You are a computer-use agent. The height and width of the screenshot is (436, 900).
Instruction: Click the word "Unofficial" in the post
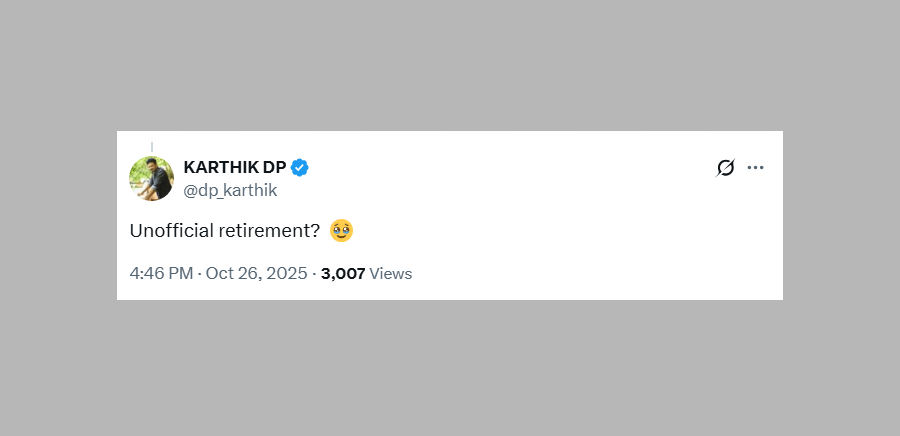click(x=168, y=231)
